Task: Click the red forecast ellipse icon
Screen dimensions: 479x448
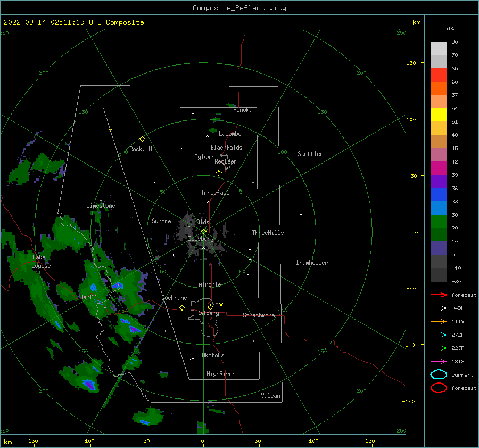Action: coord(439,388)
